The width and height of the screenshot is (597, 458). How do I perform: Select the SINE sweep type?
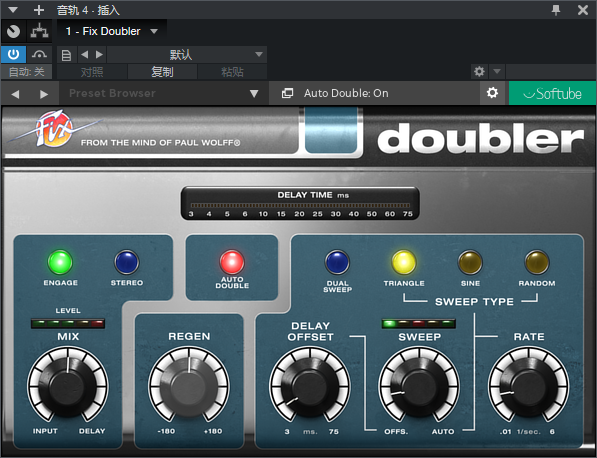(470, 262)
